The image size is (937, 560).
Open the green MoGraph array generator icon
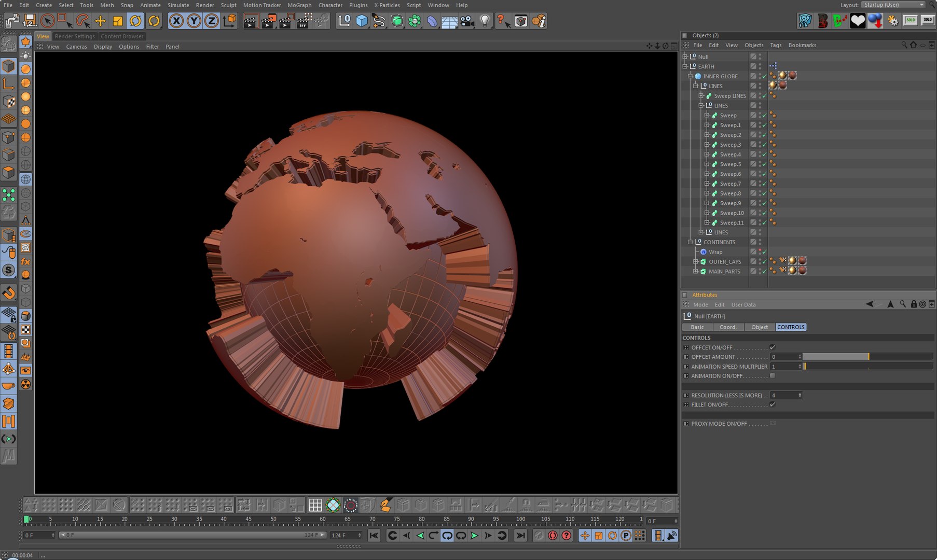(415, 21)
